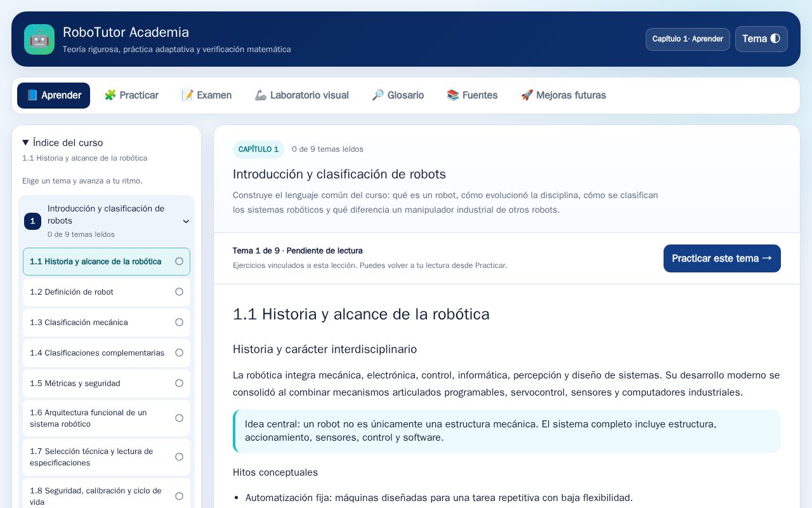Click 'Tema 1 de 9 · Pendiente de lectura'

(298, 251)
